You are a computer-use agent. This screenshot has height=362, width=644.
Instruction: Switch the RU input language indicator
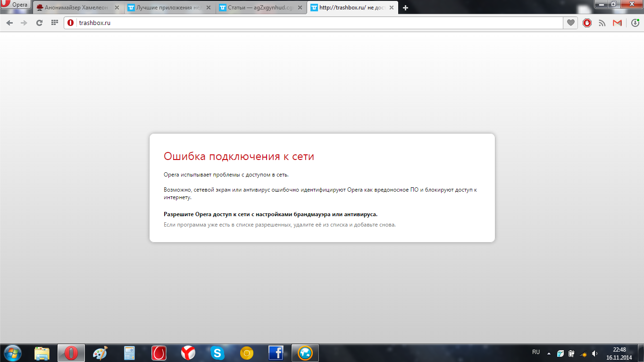point(536,353)
